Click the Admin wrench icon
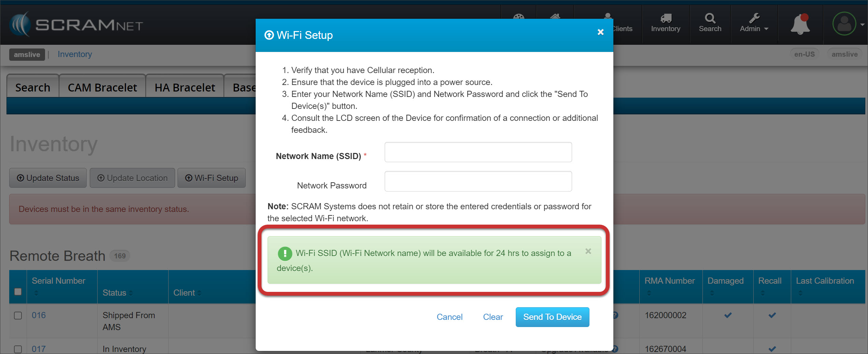This screenshot has height=354, width=868. click(x=754, y=18)
